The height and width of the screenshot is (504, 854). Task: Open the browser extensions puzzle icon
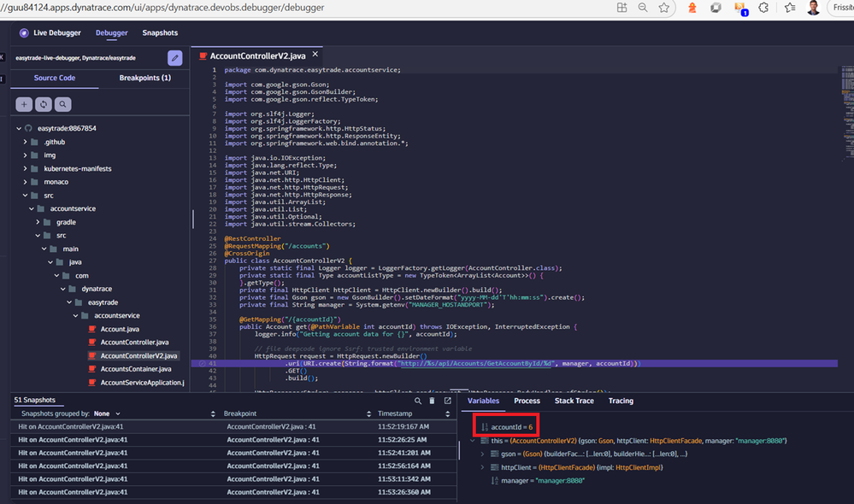pyautogui.click(x=763, y=8)
